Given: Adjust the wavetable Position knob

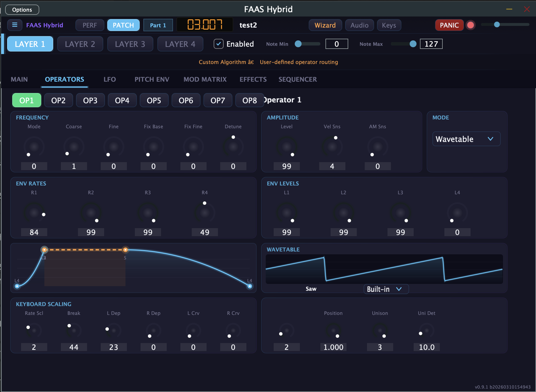Looking at the screenshot, I should click(333, 330).
